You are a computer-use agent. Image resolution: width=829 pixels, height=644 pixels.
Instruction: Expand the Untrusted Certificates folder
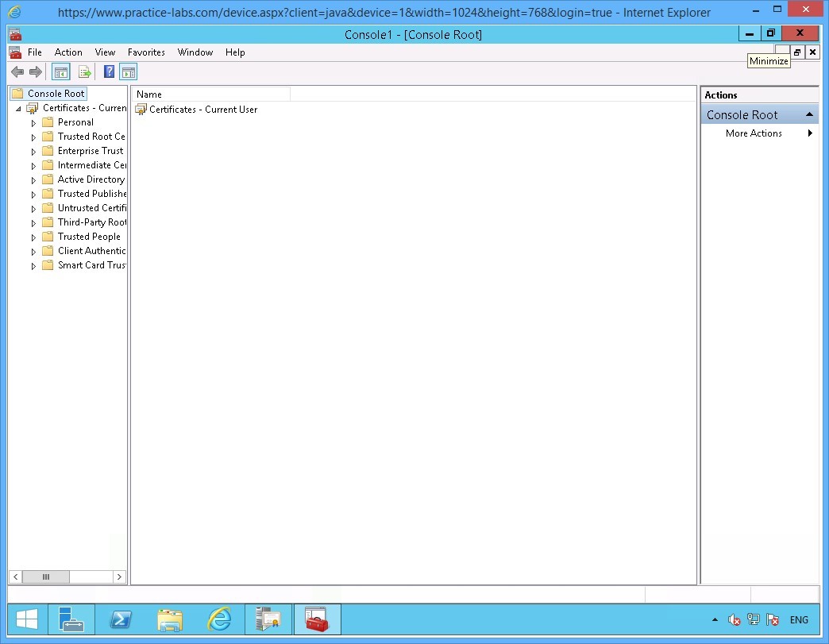point(33,208)
